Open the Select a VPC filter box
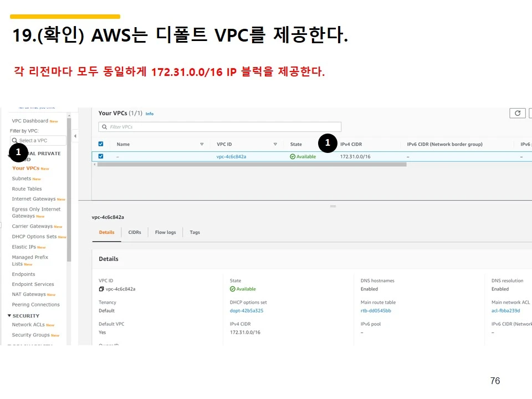 coord(38,140)
